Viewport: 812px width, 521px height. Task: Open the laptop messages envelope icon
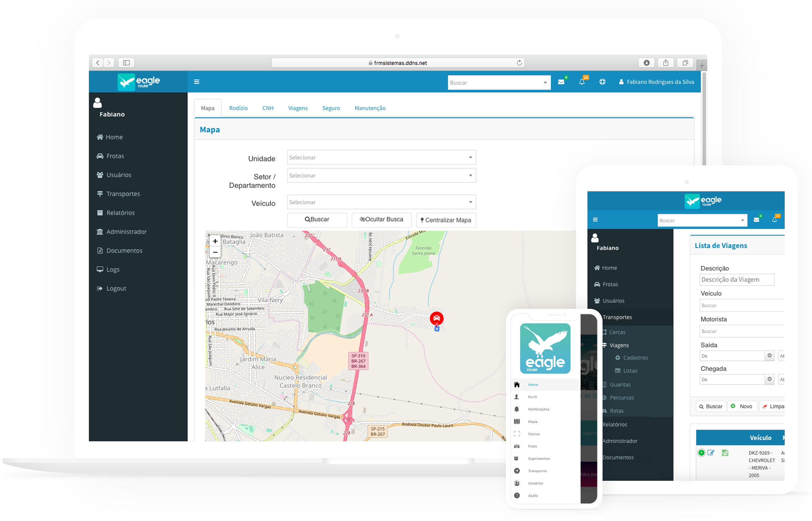tap(561, 82)
